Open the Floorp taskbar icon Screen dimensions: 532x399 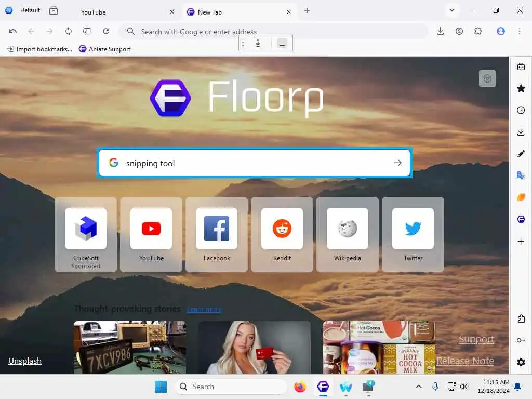[x=323, y=387]
